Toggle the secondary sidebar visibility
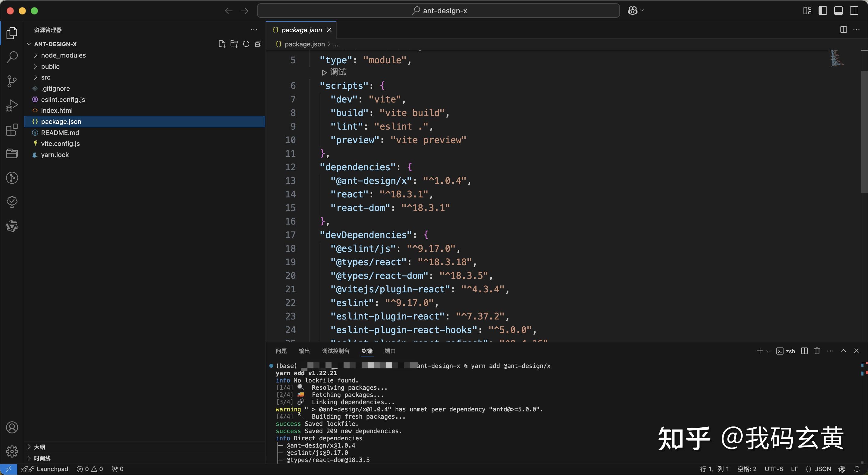The image size is (868, 475). [x=854, y=11]
